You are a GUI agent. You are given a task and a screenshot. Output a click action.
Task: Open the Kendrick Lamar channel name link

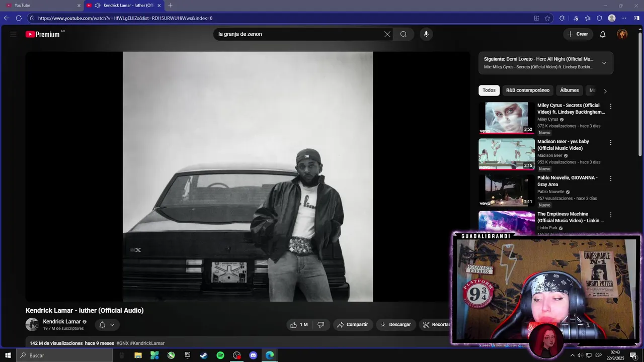pos(62,322)
